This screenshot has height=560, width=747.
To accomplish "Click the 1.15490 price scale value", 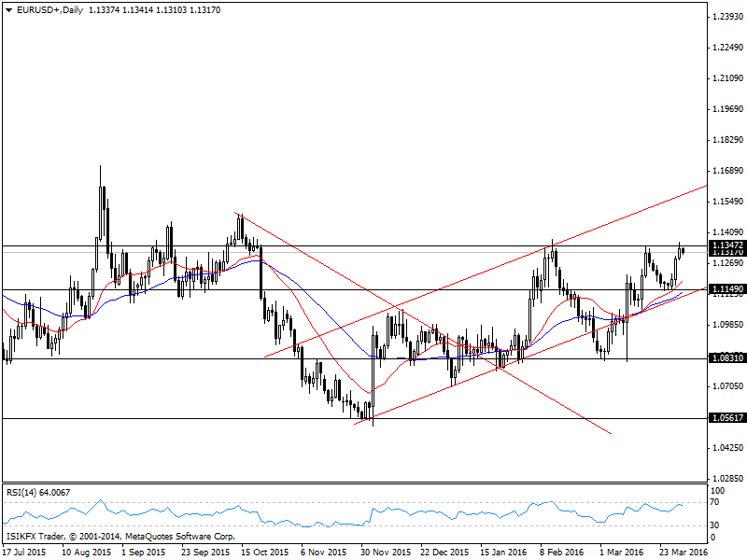I will (x=727, y=202).
